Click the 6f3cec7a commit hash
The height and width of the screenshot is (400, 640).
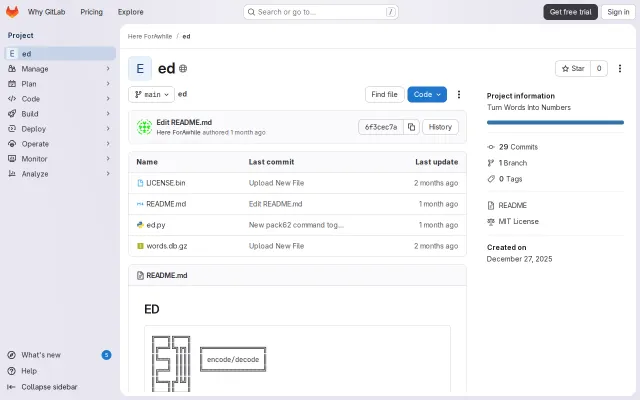pos(381,127)
